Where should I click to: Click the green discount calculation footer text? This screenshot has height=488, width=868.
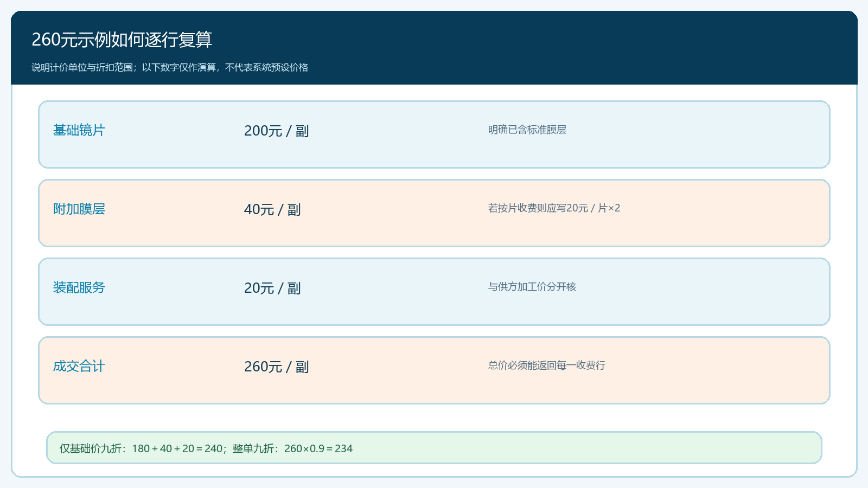206,448
